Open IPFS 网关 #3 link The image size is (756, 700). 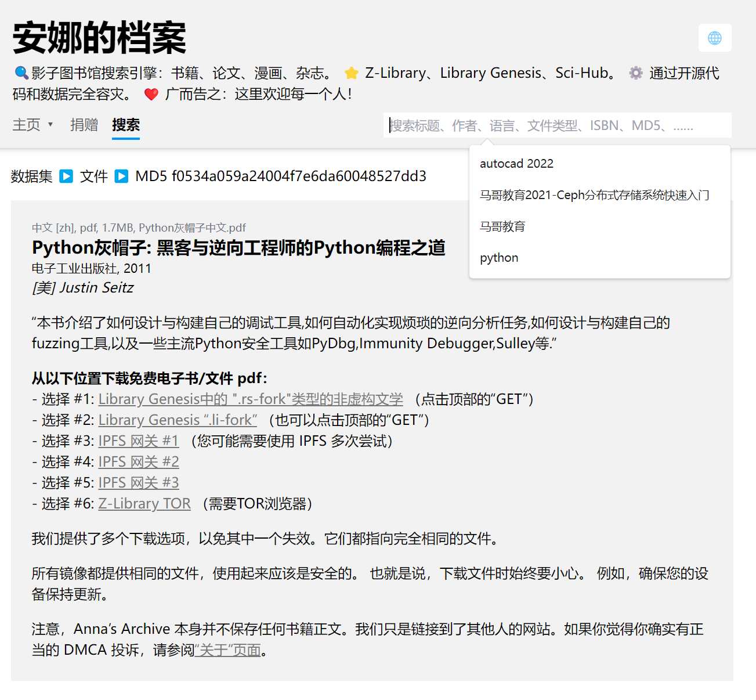(x=139, y=483)
